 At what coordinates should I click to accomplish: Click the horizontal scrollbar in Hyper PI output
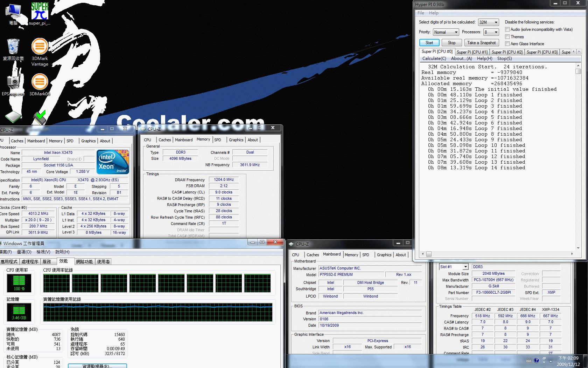497,254
